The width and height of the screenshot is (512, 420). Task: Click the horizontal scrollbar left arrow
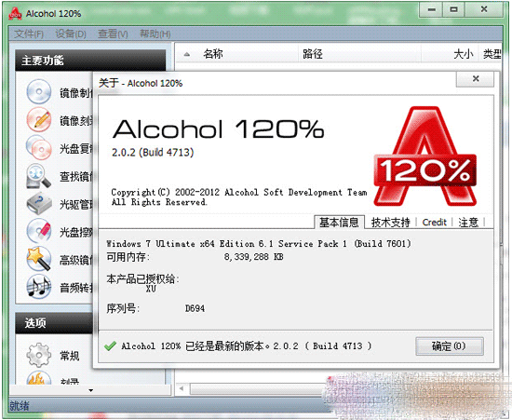[182, 388]
